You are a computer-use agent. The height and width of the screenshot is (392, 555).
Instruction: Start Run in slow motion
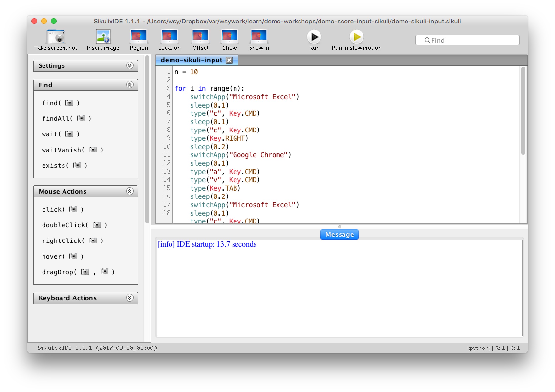[356, 37]
